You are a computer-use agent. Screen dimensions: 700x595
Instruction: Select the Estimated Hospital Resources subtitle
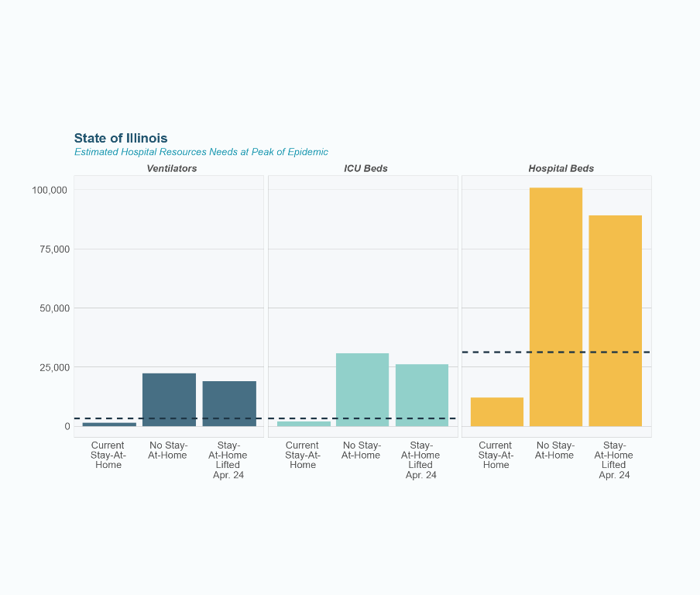pyautogui.click(x=201, y=152)
